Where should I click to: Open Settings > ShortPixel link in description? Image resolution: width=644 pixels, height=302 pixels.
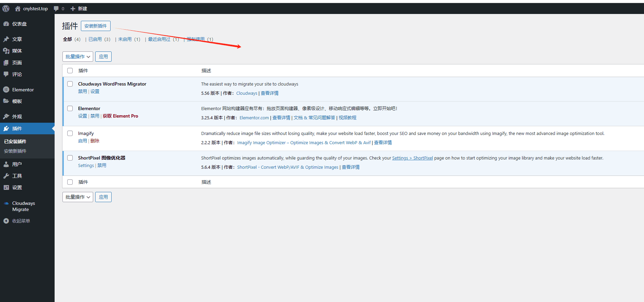click(x=413, y=158)
